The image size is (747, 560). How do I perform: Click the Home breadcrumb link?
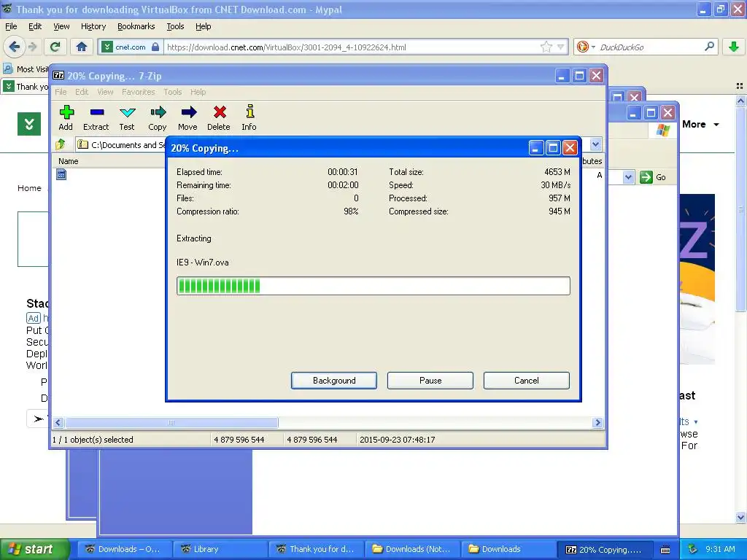pyautogui.click(x=29, y=188)
